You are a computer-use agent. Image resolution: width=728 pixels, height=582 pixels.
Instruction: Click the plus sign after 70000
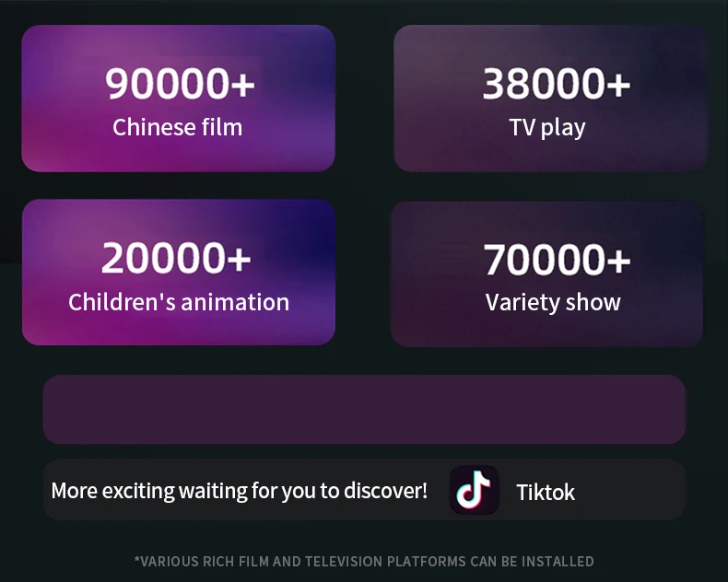point(619,261)
